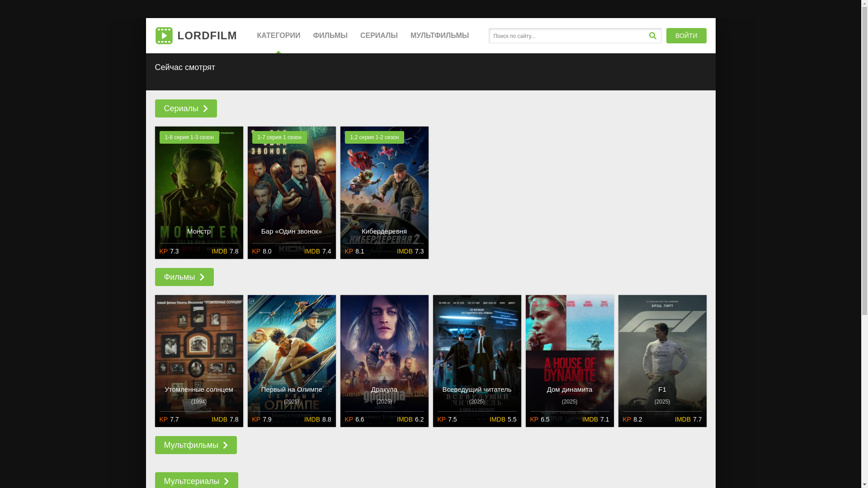Click chevron arrow on Мультфильмы button
The height and width of the screenshot is (488, 868).
225,445
